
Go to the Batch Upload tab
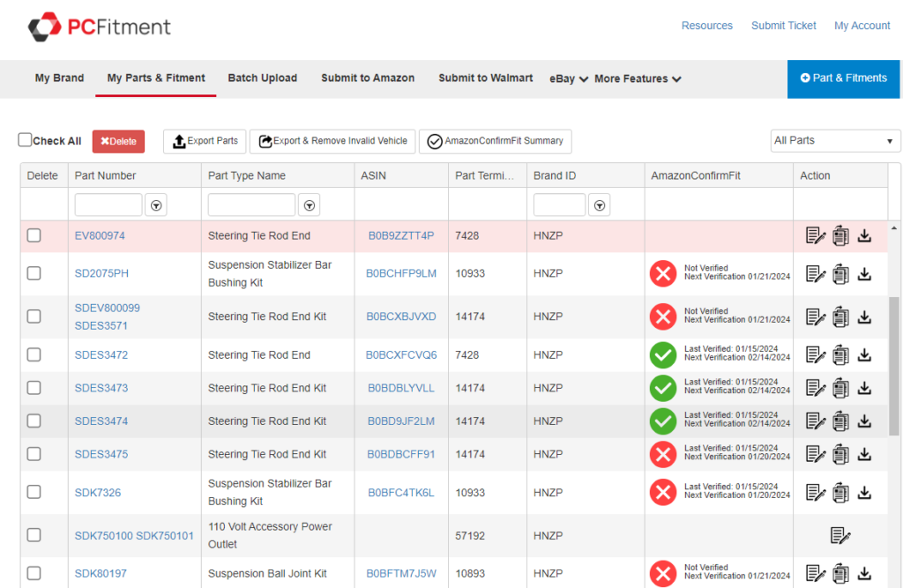(262, 78)
